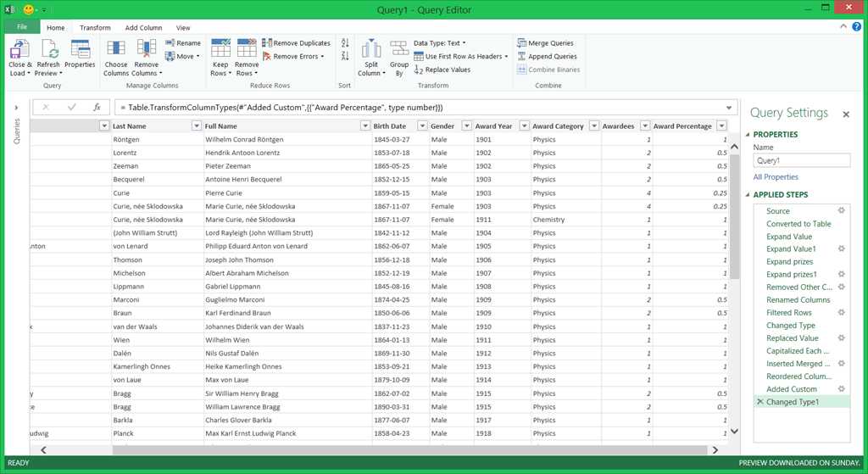Screen dimensions: 868x474
Task: Expand the Queries side pane
Action: coord(16,108)
